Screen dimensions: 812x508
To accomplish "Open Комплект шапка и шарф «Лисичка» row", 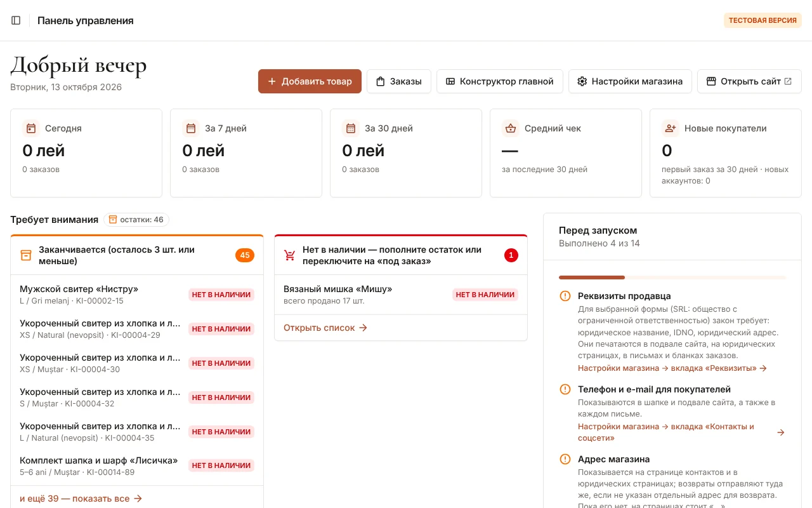I will coord(137,466).
